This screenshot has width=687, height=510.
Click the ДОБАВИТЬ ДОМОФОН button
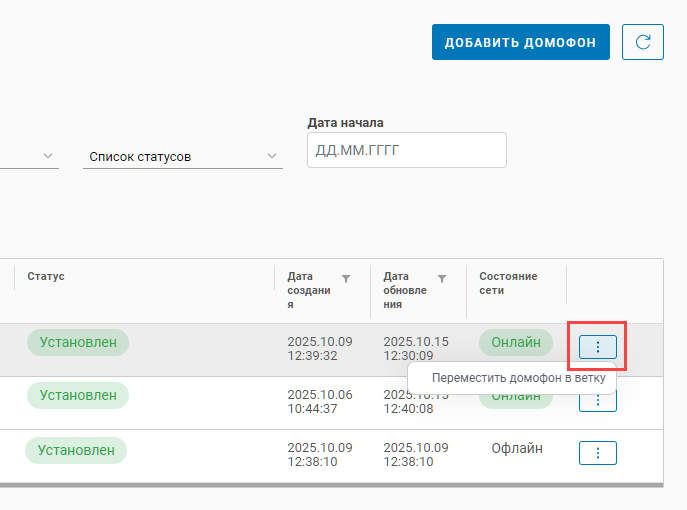coord(520,42)
